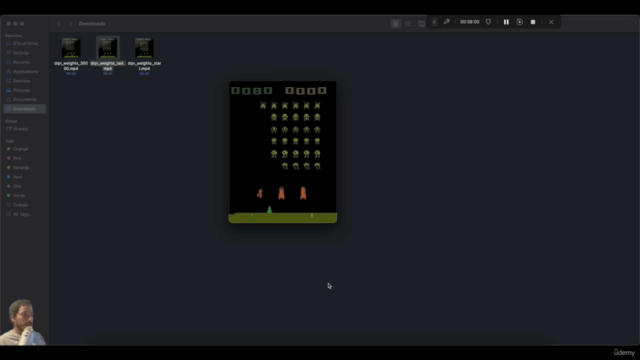Click the shield marker icon in recorder

coord(488,22)
